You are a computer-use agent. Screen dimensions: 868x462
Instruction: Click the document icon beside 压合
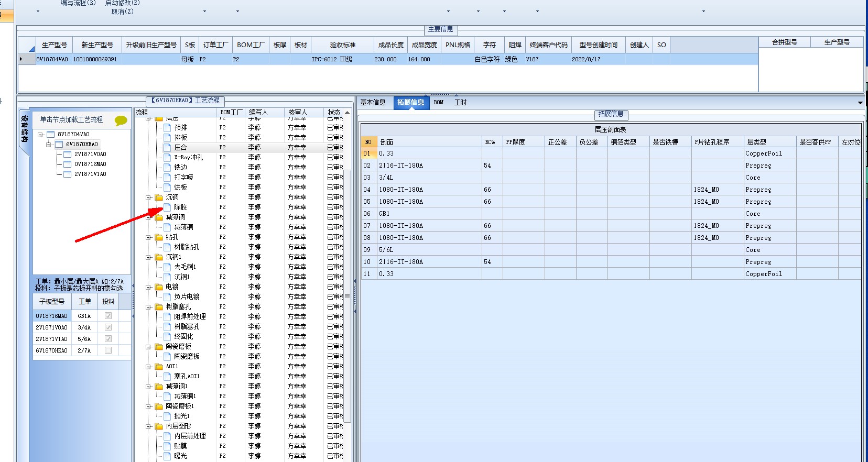pos(168,148)
